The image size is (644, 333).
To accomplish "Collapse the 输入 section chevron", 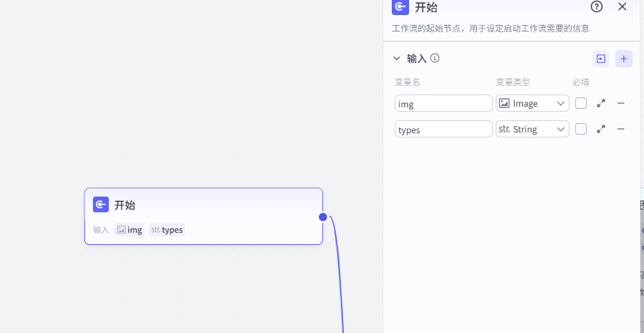I will click(x=397, y=58).
